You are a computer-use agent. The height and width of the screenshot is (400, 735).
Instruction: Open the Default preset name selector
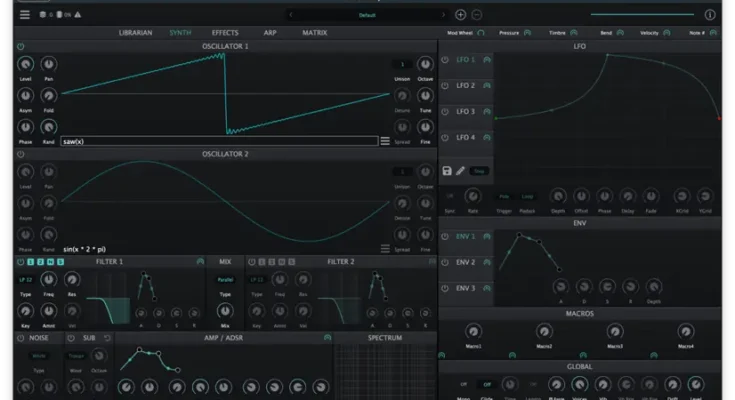click(x=367, y=15)
